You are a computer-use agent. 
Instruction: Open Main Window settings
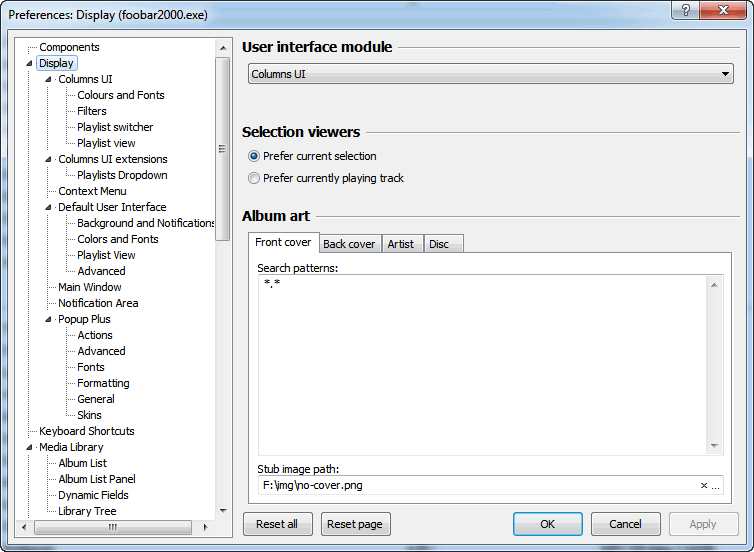[x=90, y=287]
